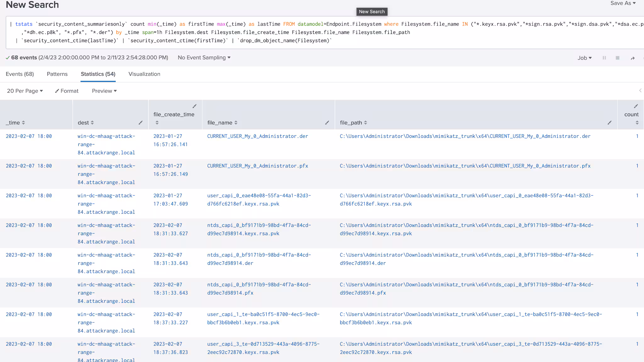Screen dimensions: 644x362
Task: Click pencil icon in count column header
Action: 636,106
